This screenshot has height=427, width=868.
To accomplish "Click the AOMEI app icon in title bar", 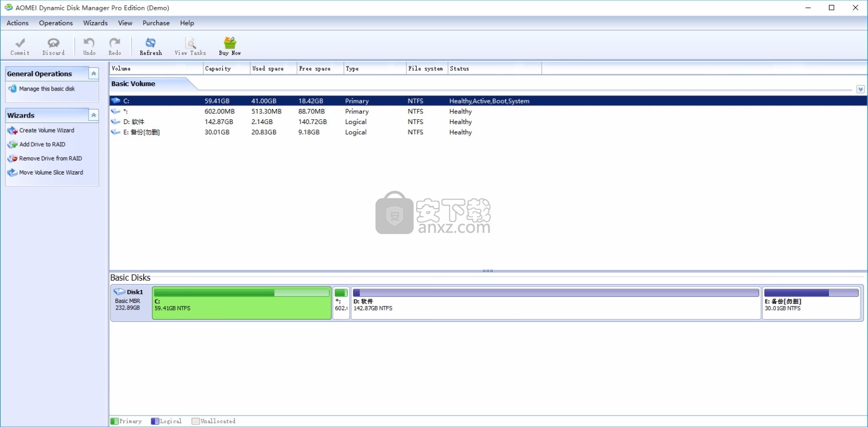I will tap(9, 8).
